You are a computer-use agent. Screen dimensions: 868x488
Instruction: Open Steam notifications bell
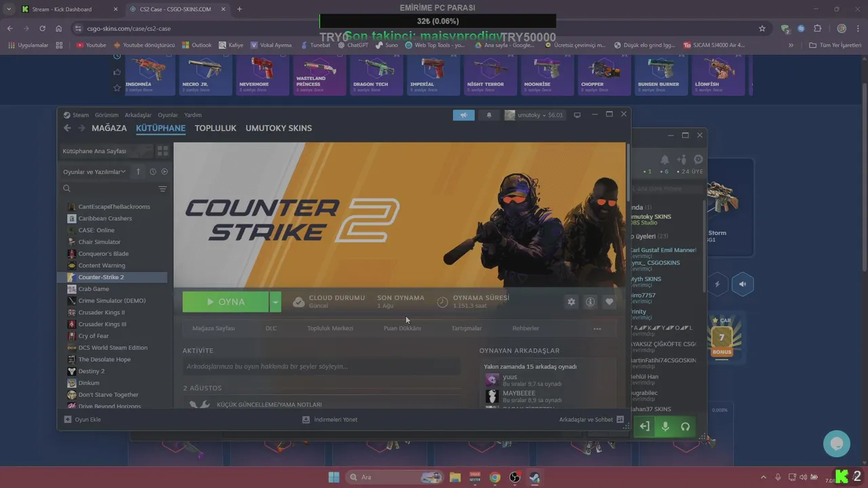[x=489, y=115]
